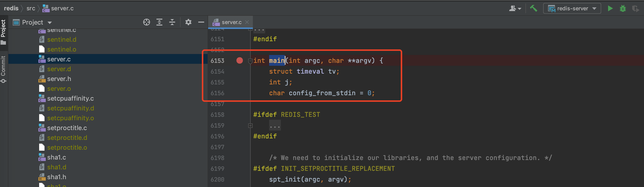Open the user account dropdown icon
Image resolution: width=644 pixels, height=187 pixels.
coord(515,9)
